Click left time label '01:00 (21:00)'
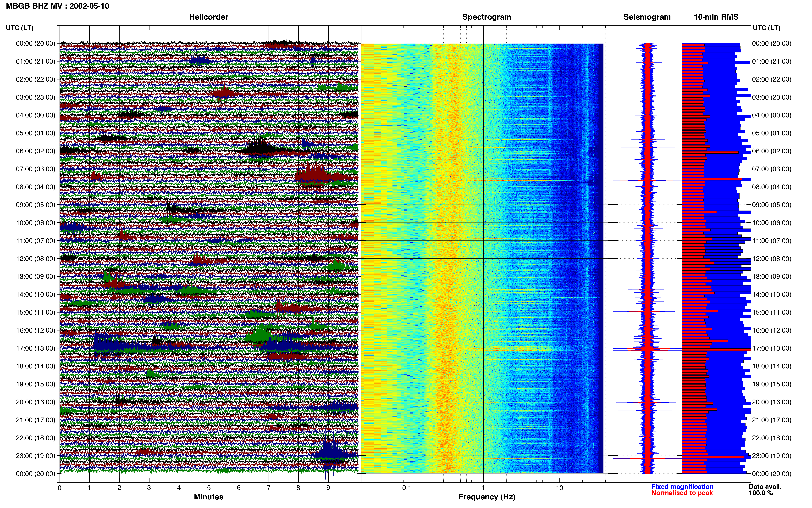812x508 pixels. pos(36,61)
